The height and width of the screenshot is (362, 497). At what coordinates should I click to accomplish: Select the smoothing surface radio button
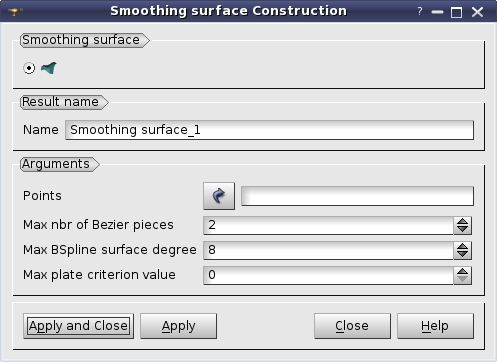[29, 68]
